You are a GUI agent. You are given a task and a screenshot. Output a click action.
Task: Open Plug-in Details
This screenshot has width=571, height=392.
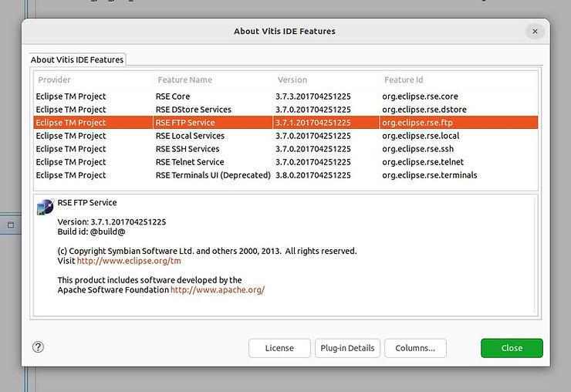pos(347,348)
